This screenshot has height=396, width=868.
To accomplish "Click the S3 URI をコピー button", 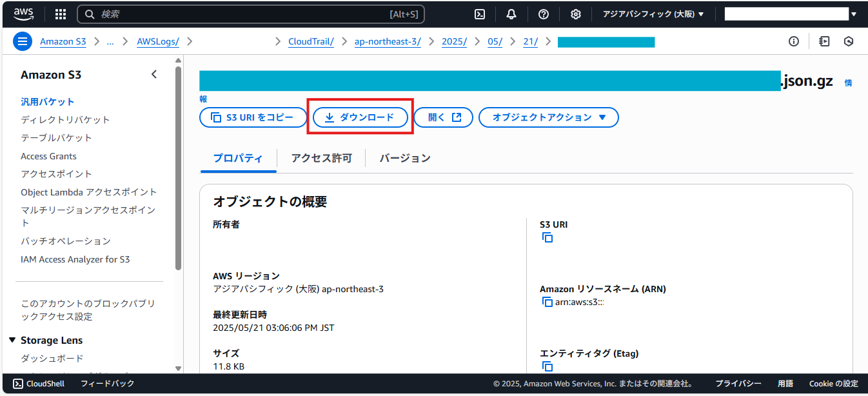I will point(253,117).
